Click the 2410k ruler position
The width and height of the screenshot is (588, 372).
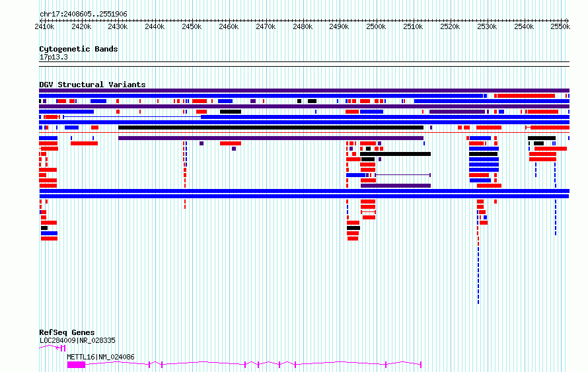44,26
